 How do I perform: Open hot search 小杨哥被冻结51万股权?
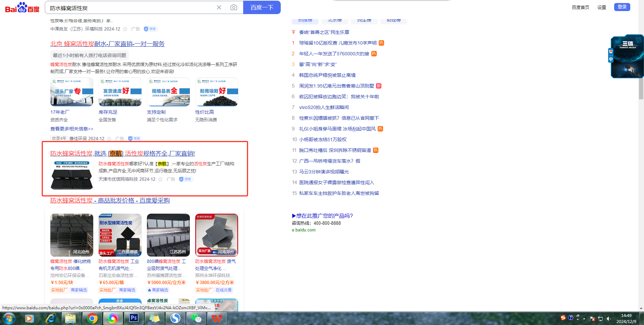click(323, 140)
